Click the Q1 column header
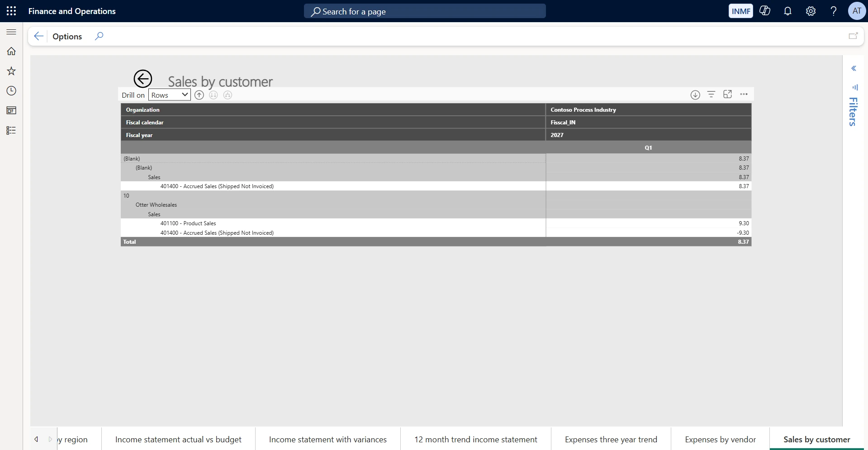868x450 pixels. tap(648, 148)
